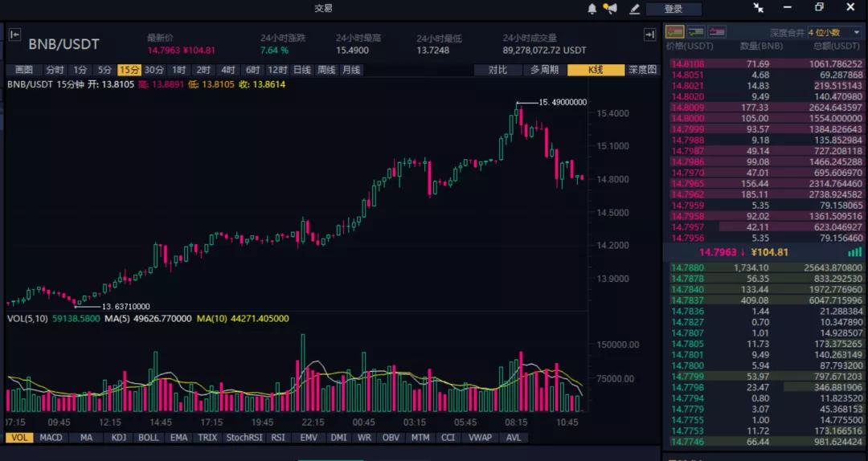Click the 24小时成交量 volume value
Image resolution: width=868 pixels, height=461 pixels.
pyautogui.click(x=544, y=51)
